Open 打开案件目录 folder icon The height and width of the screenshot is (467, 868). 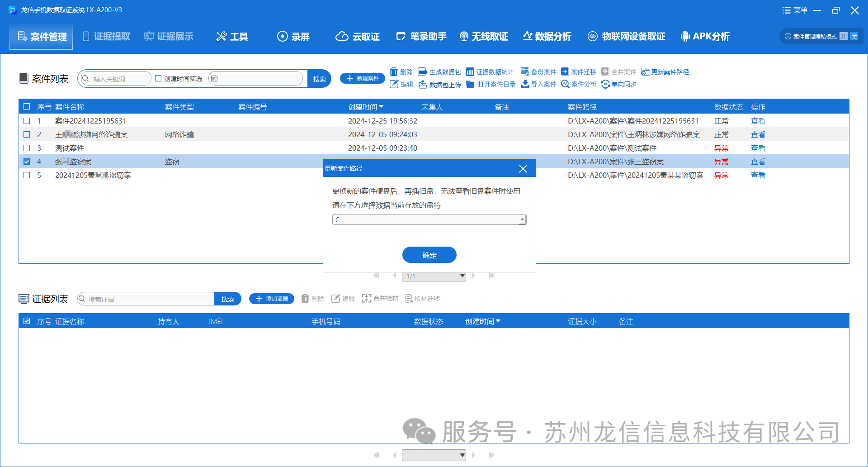(x=470, y=84)
